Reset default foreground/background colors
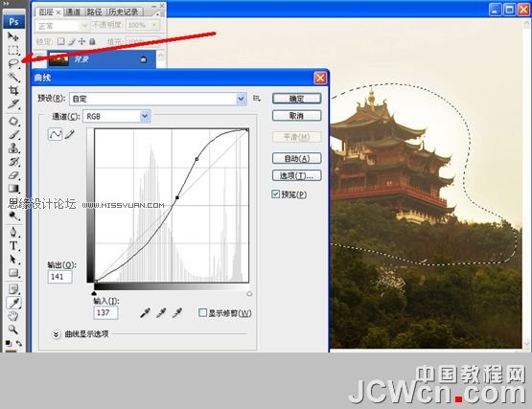Image resolution: width=532 pixels, height=409 pixels. 9,343
